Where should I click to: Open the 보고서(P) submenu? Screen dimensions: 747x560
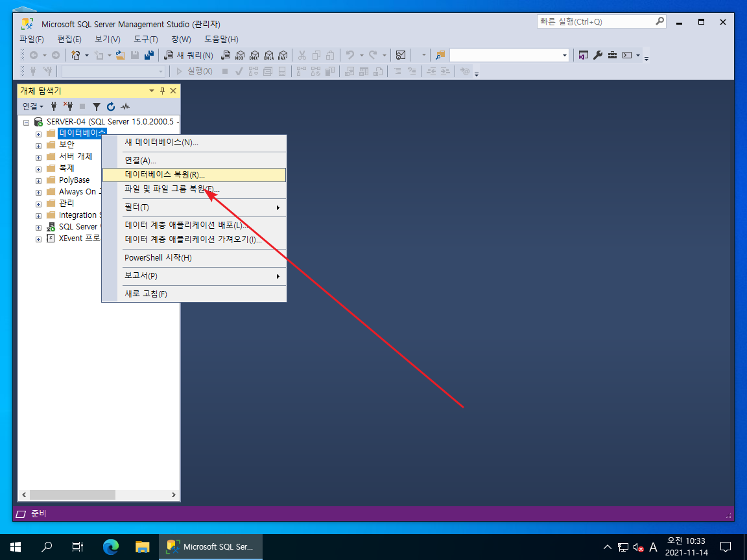(195, 275)
